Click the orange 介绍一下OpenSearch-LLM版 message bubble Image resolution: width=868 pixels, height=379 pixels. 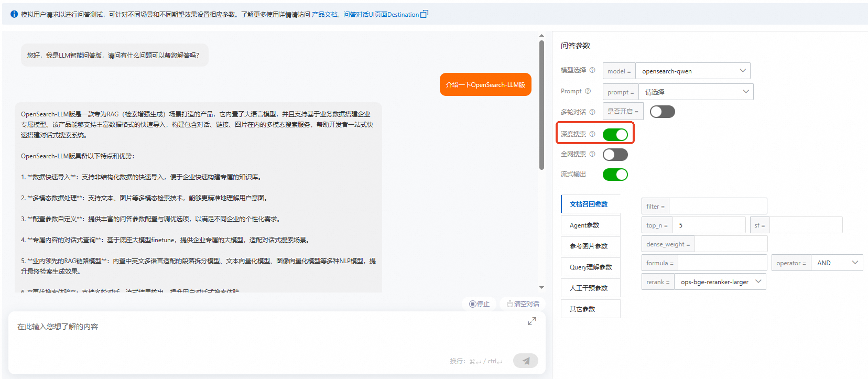coord(485,84)
